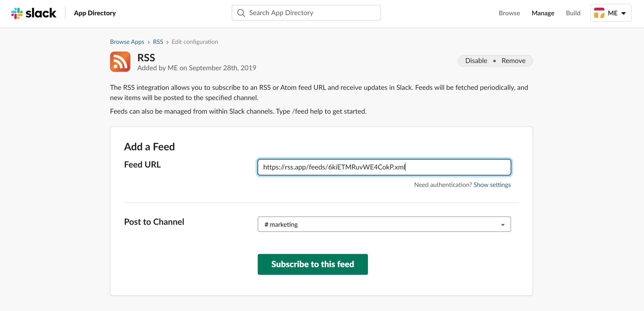The width and height of the screenshot is (644, 311).
Task: Click the Edit configuration breadcrumb text
Action: point(195,42)
